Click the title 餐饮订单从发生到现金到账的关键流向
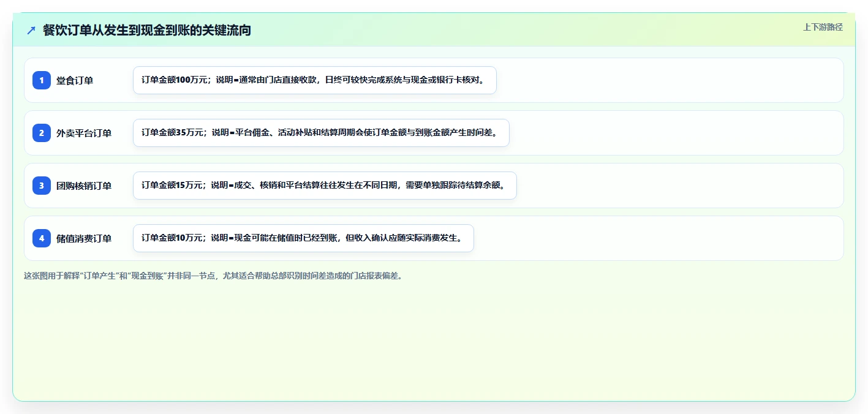Screen dimensions: 868x414 tap(147, 30)
